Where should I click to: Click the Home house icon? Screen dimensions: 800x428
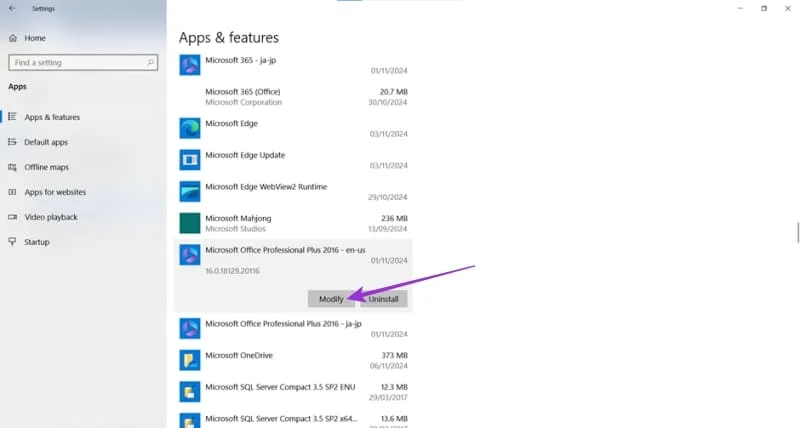coord(13,38)
